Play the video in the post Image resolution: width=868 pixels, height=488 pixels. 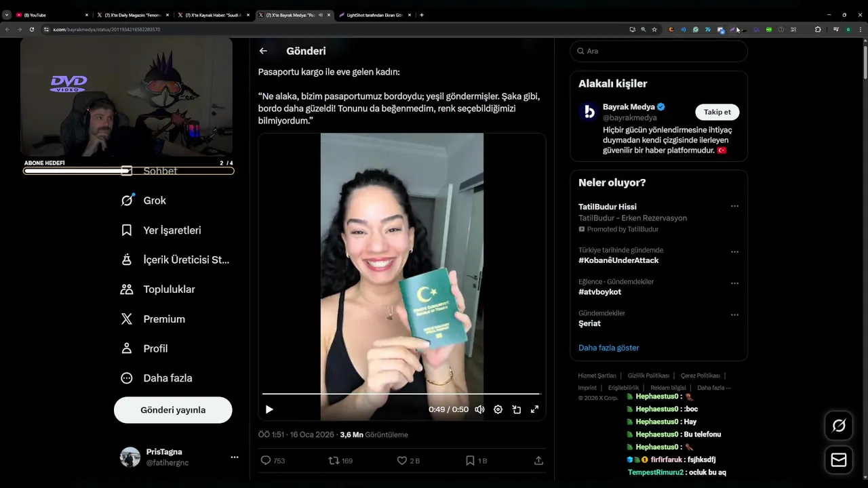coord(269,409)
